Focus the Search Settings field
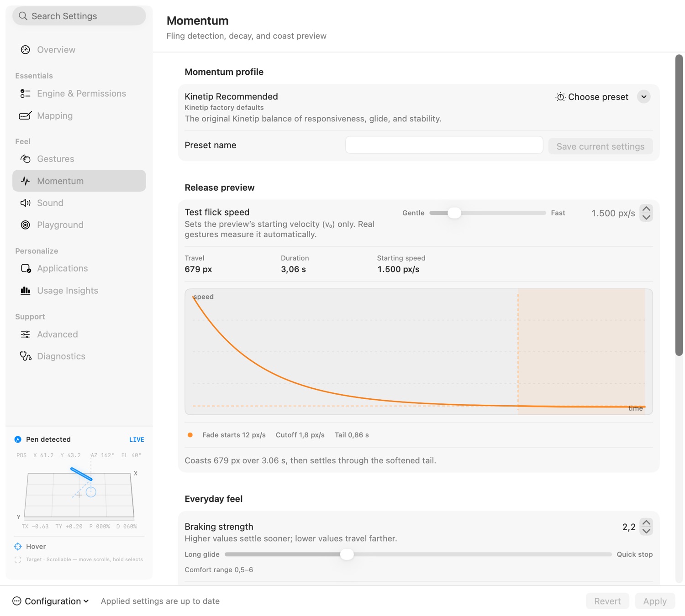Image resolution: width=685 pixels, height=616 pixels. pyautogui.click(x=79, y=16)
